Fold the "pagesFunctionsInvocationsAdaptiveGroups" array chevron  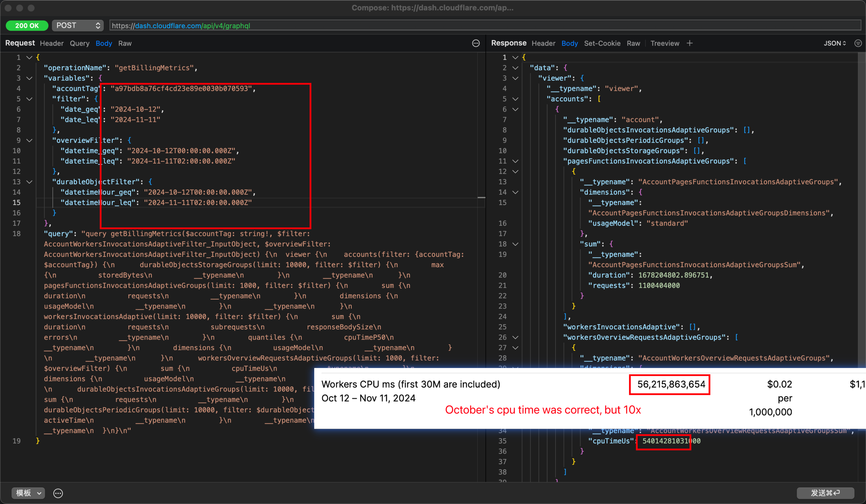coord(515,161)
